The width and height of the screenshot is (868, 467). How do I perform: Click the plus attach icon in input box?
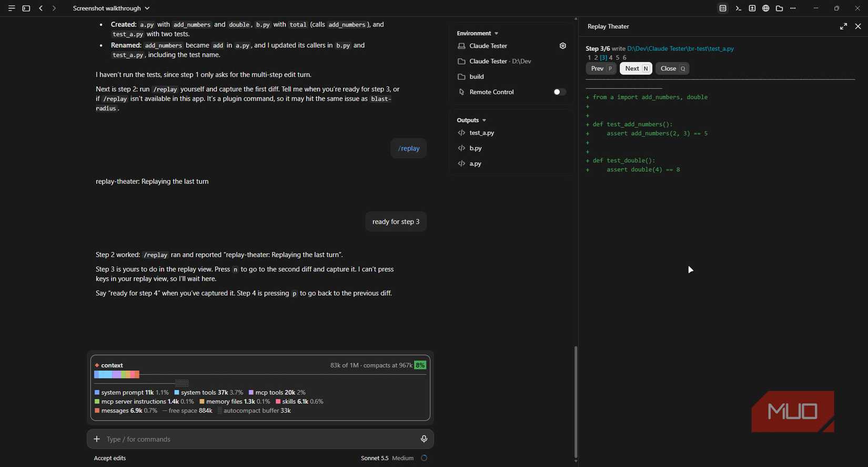pyautogui.click(x=97, y=439)
